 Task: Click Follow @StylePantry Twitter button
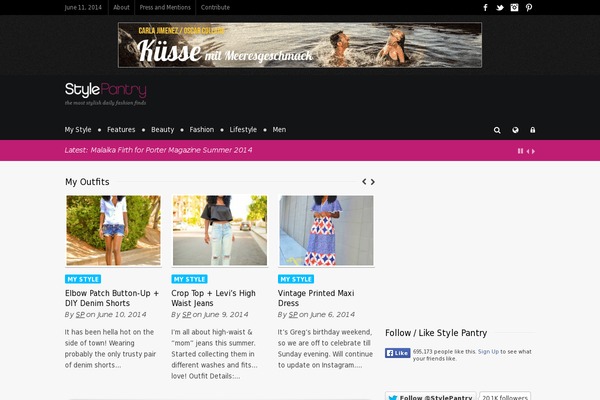(430, 397)
